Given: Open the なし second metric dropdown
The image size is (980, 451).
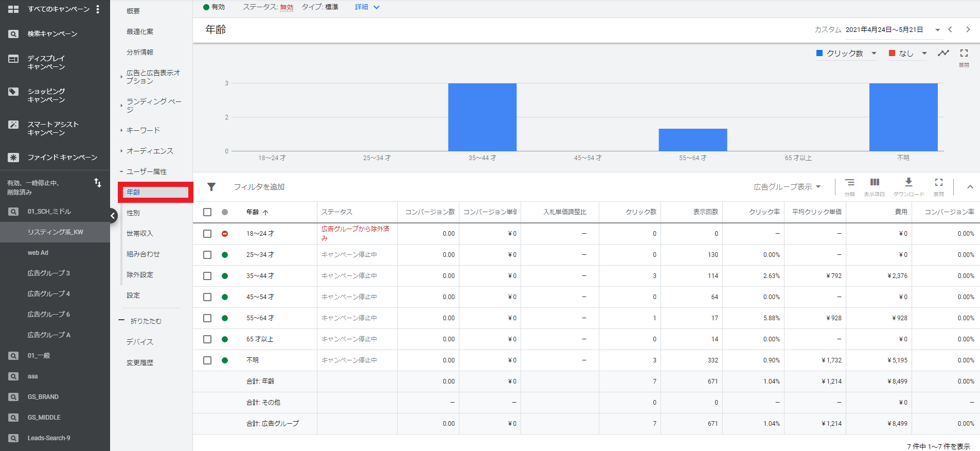Looking at the screenshot, I should 908,54.
